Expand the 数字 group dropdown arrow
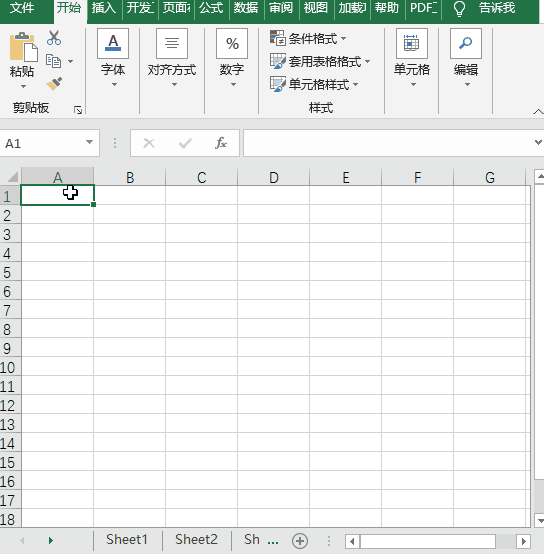The width and height of the screenshot is (544, 554). [x=233, y=84]
